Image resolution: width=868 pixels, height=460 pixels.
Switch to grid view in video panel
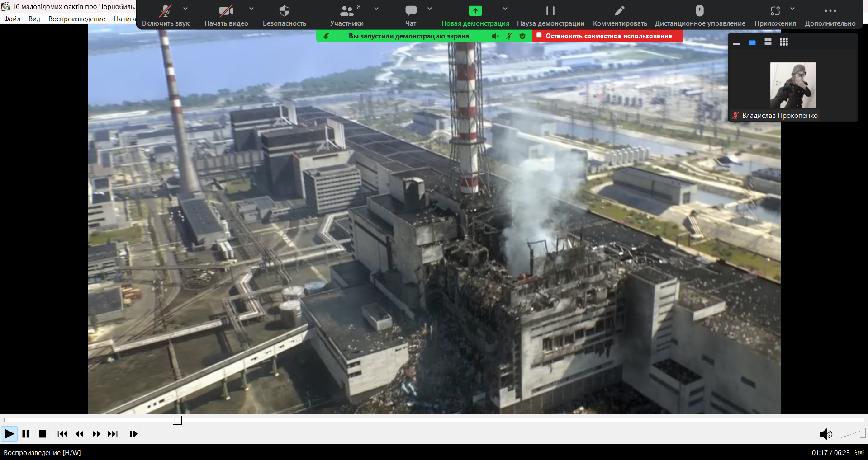pos(784,42)
